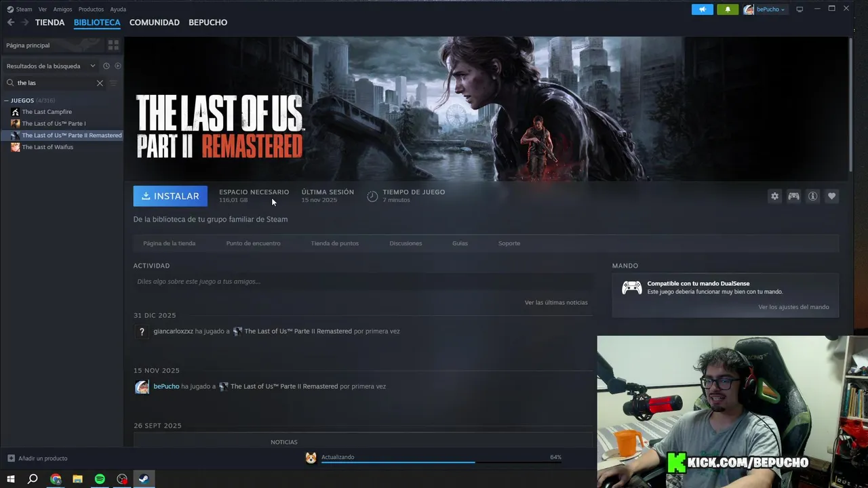
Task: Clear the library search with the X
Action: pyautogui.click(x=100, y=83)
